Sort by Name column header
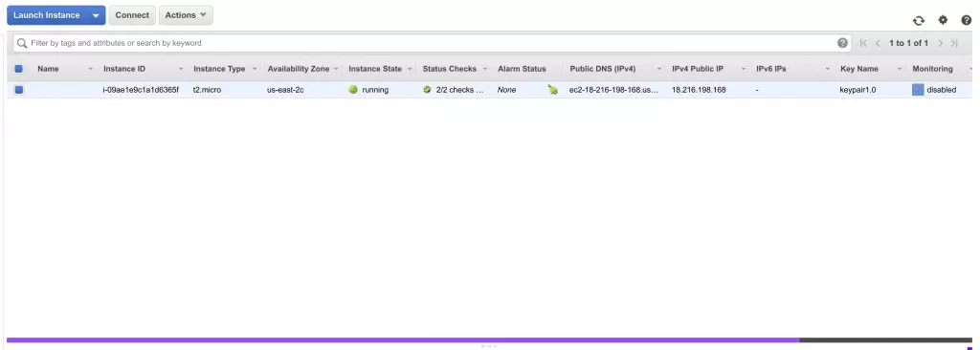 coord(48,69)
